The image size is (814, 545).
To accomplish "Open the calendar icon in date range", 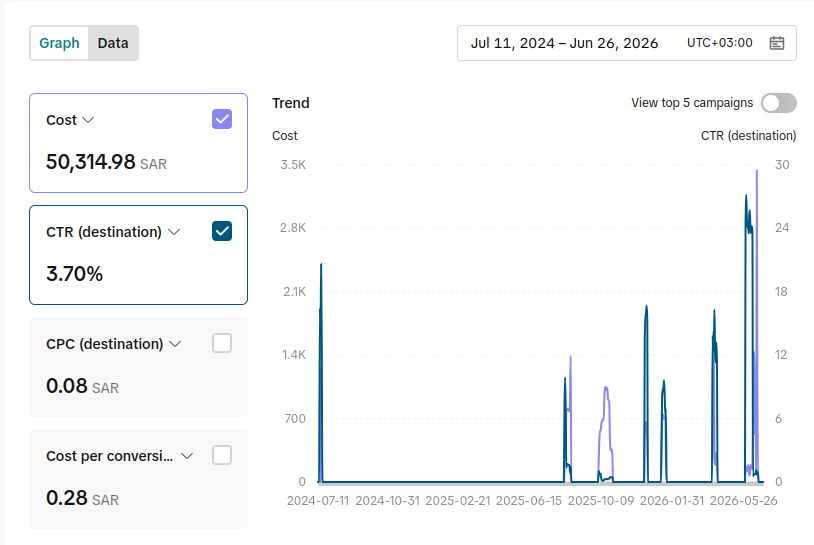I will click(777, 43).
